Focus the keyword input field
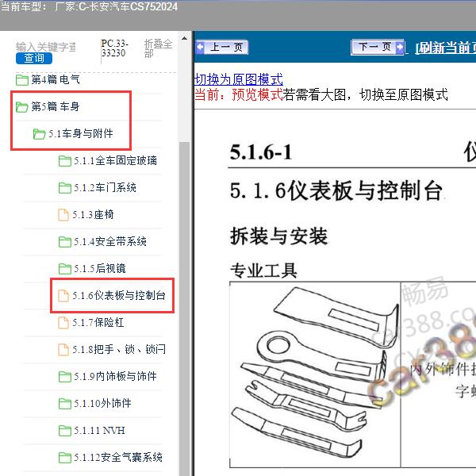 (x=46, y=47)
